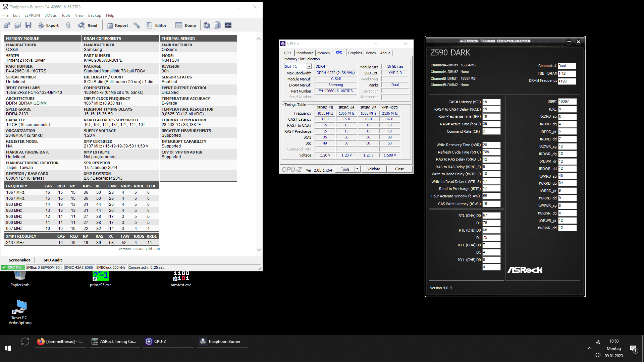Open the SPD Editor from toolbar
The height and width of the screenshot is (362, 644).
(157, 25)
